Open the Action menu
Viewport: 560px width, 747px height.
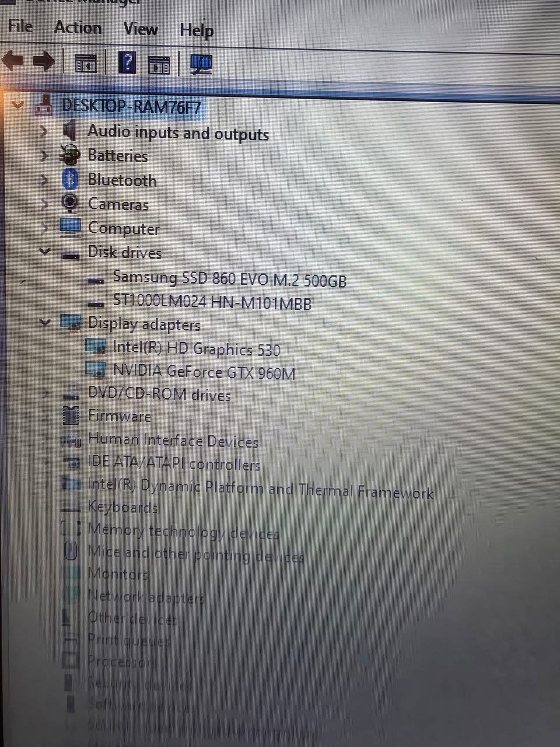[x=78, y=27]
